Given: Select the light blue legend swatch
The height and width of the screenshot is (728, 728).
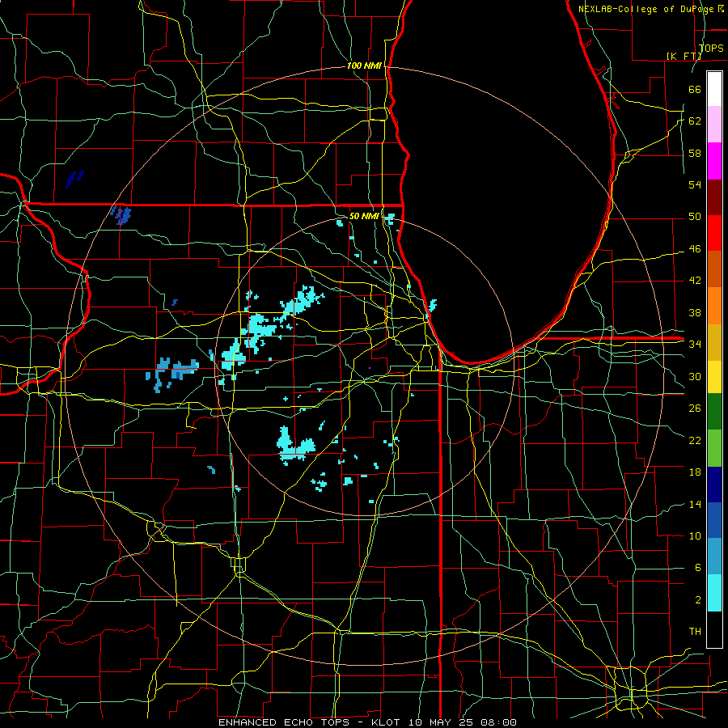Looking at the screenshot, I should [x=714, y=557].
